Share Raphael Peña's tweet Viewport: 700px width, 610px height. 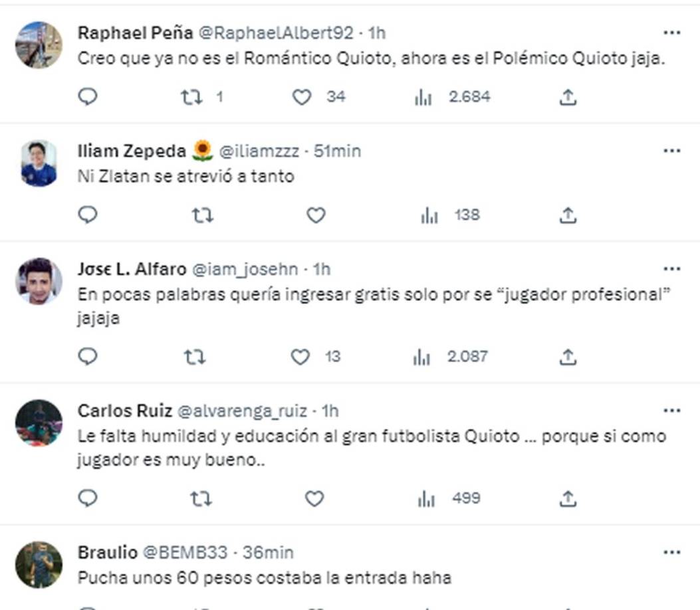pos(567,97)
